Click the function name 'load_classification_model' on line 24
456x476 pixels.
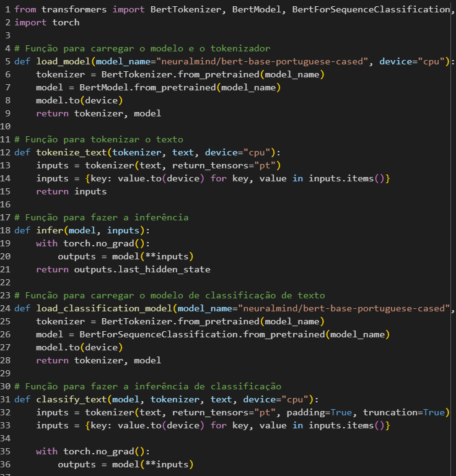(104, 309)
